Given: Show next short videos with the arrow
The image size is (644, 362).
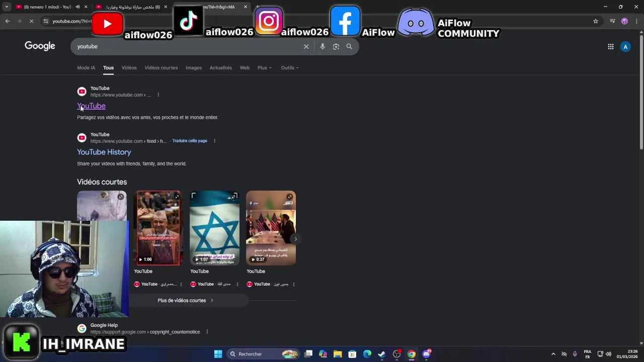Looking at the screenshot, I should 295,239.
